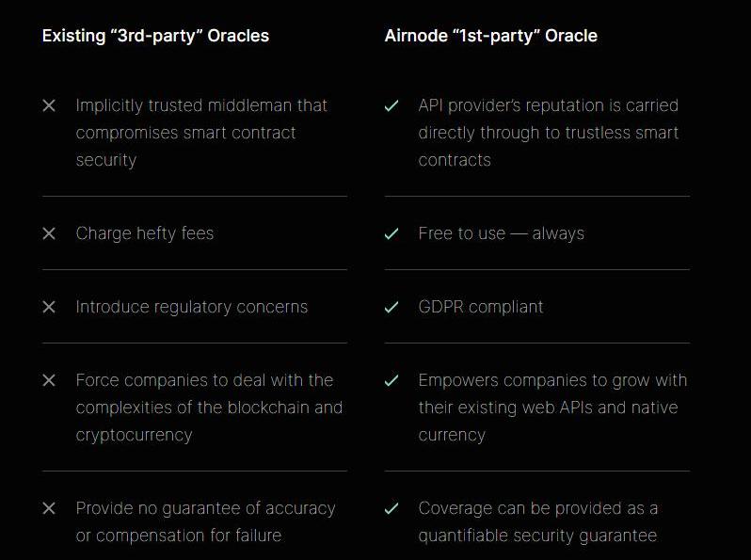
Task: Click the checkmark beside 'API provider's reputation'
Action: [391, 106]
